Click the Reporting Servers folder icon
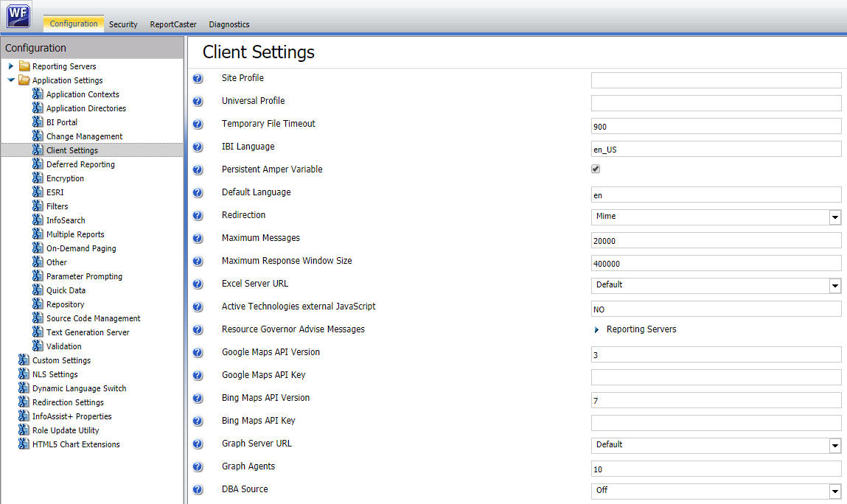 (24, 66)
